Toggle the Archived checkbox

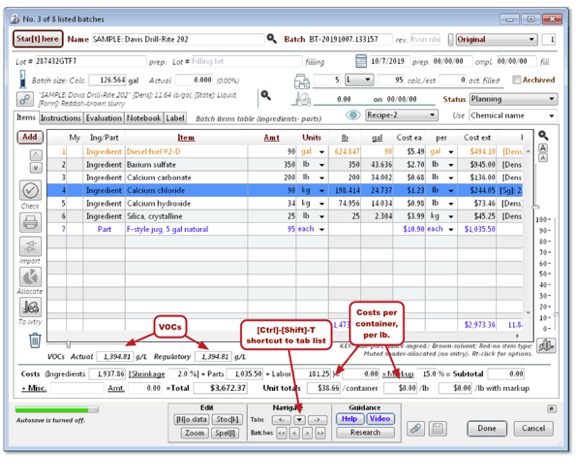516,79
